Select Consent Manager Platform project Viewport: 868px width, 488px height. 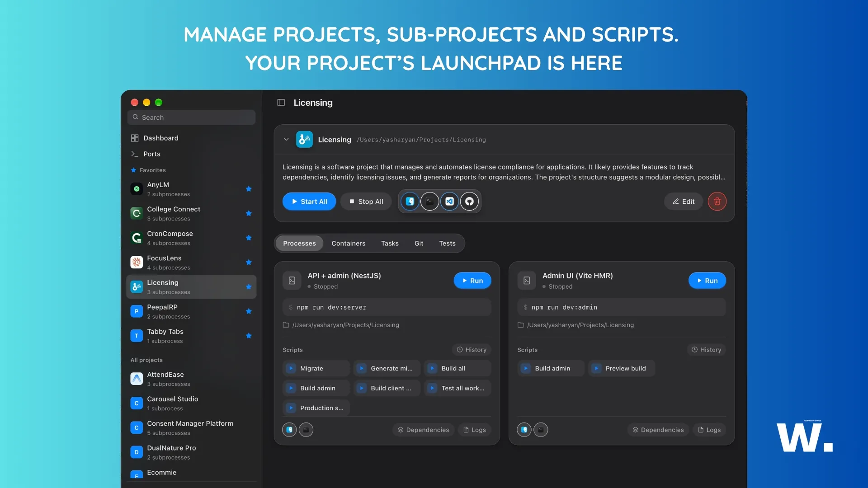tap(191, 428)
